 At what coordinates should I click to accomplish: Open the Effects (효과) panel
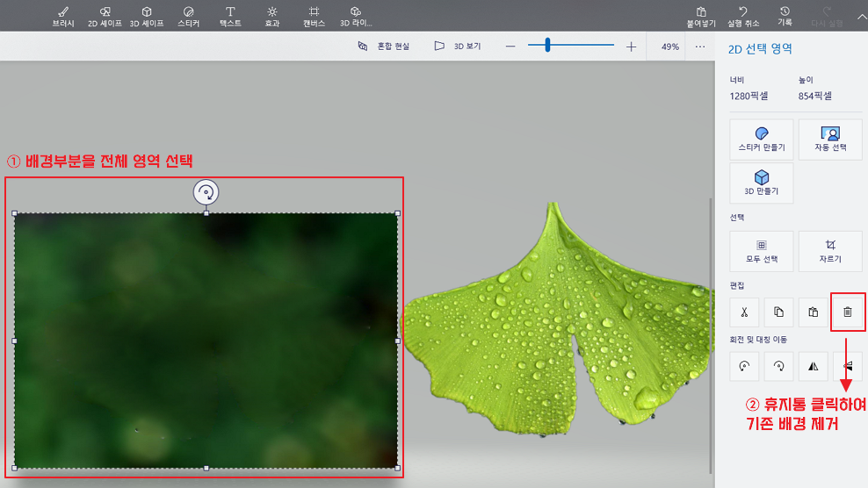(x=271, y=16)
